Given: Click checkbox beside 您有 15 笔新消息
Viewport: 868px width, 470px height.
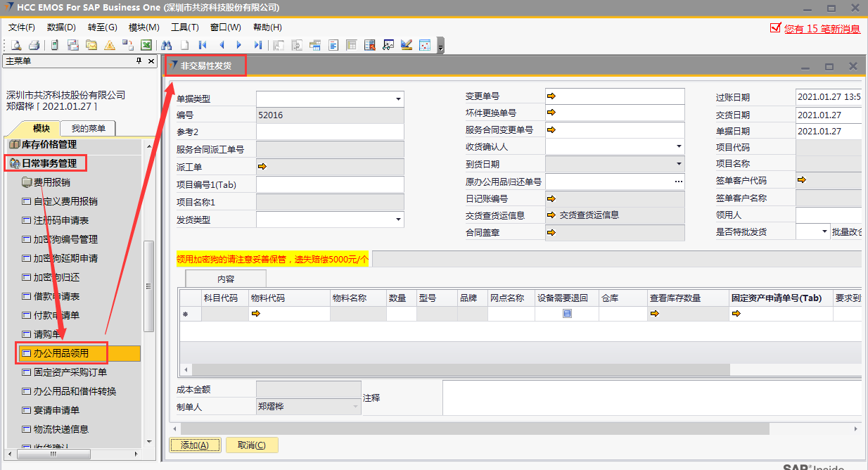Looking at the screenshot, I should pyautogui.click(x=776, y=28).
